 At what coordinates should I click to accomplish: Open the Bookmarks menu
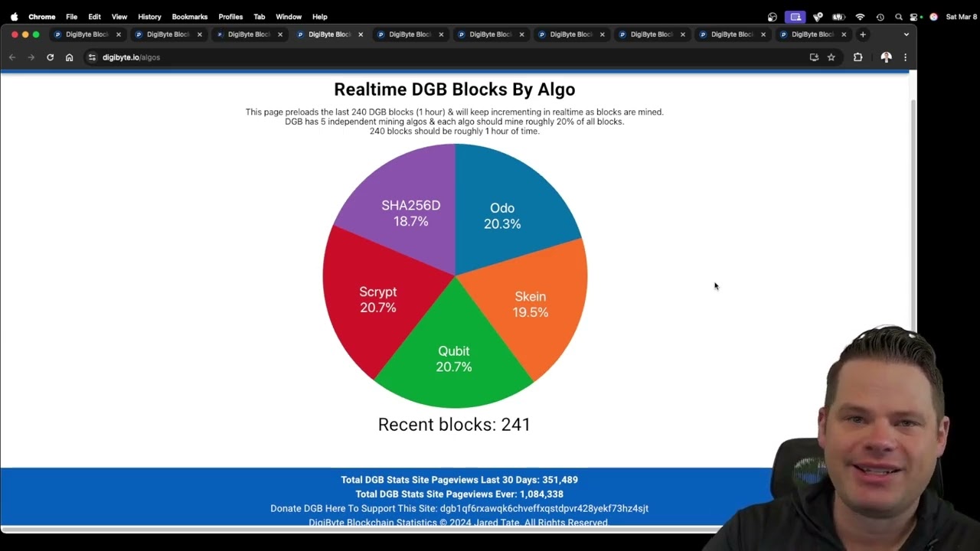(190, 17)
